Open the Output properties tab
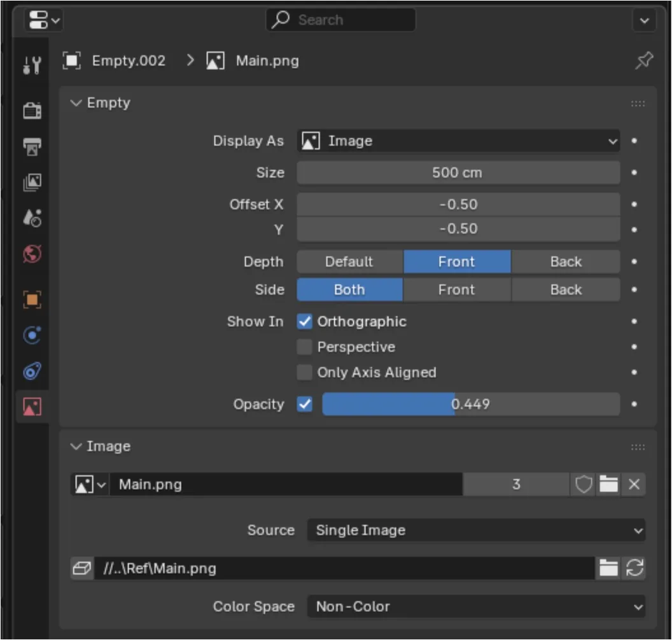Viewport: 672px width, 640px height. click(32, 146)
